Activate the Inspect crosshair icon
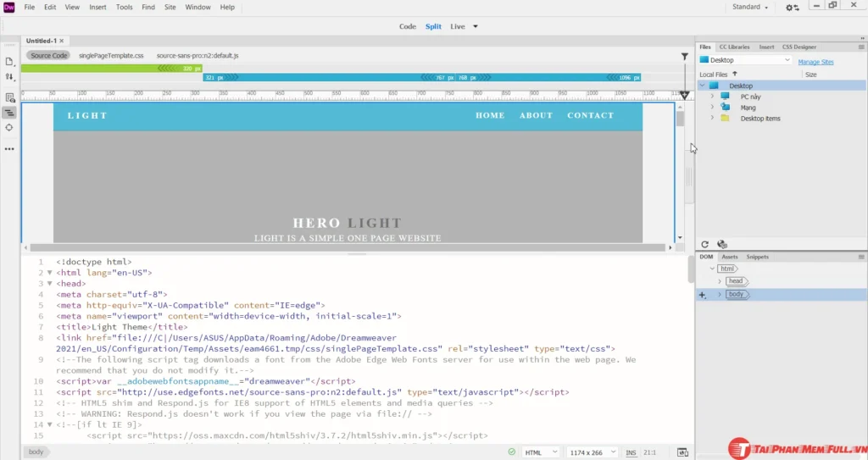868x460 pixels. tap(9, 127)
